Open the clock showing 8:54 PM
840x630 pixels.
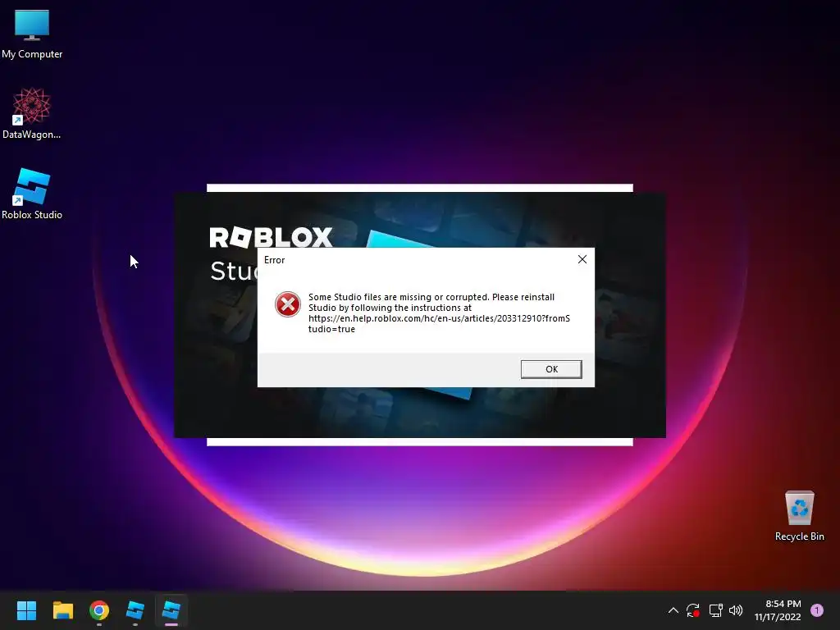tap(778, 610)
